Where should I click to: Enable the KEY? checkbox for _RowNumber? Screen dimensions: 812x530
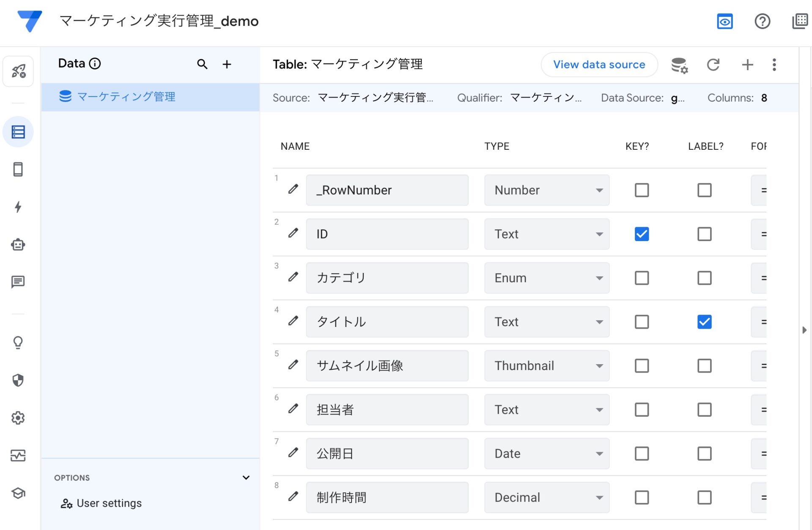(x=642, y=190)
